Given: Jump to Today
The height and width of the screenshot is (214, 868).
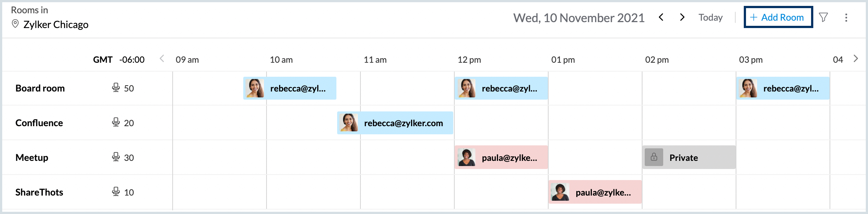Looking at the screenshot, I should point(710,17).
